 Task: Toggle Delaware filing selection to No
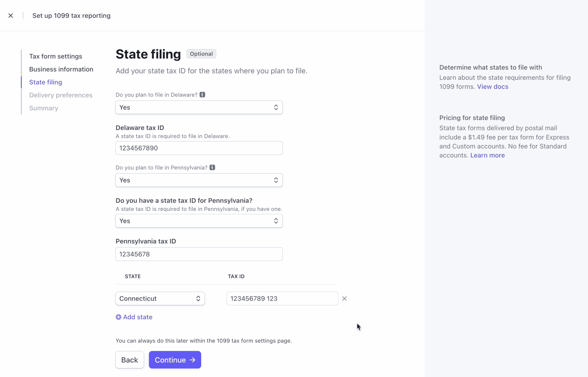tap(199, 107)
